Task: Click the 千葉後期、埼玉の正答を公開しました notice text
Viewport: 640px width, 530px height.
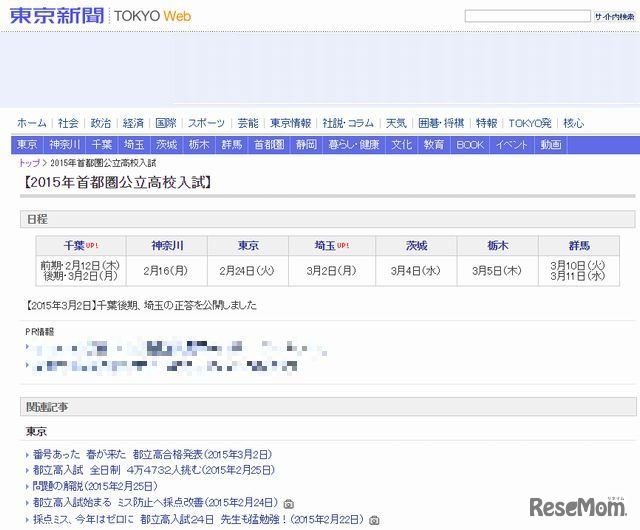Action: click(x=177, y=305)
